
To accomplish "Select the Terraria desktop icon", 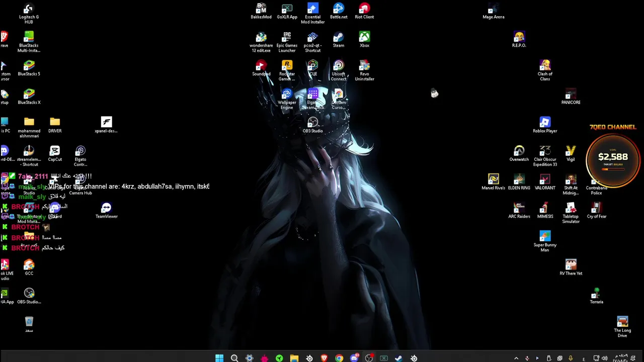I will click(596, 296).
